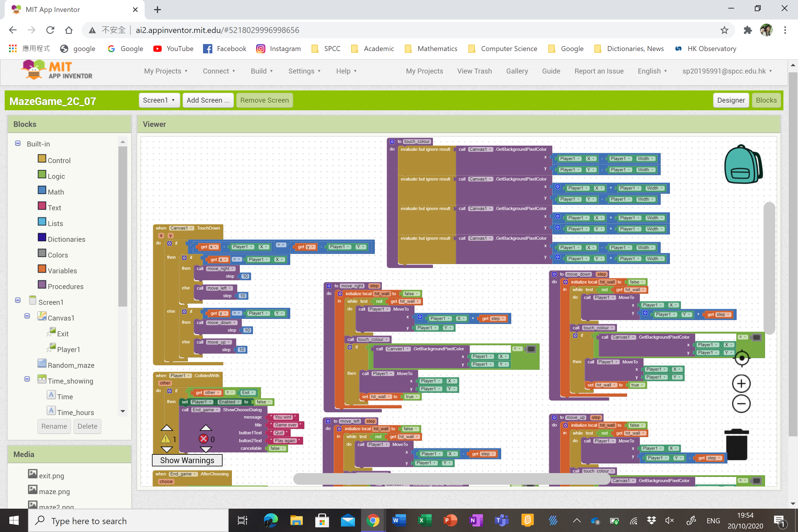
Task: Open the Logic blocks drawer
Action: pos(56,176)
